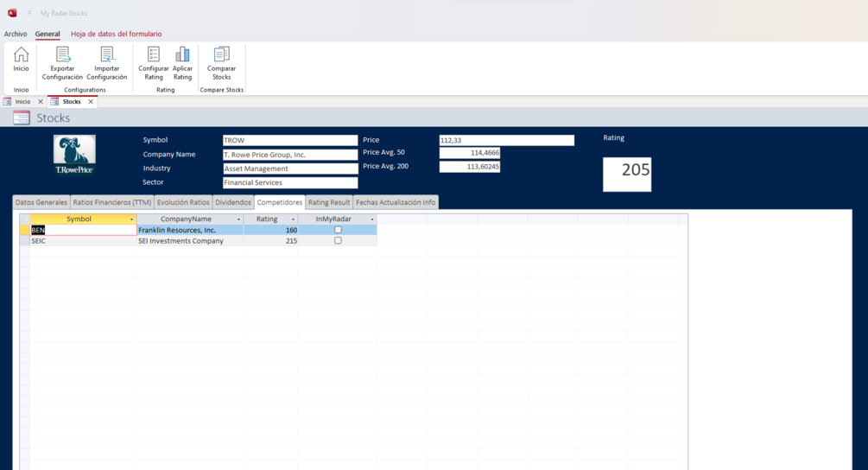Screen dimensions: 868x470
Task: Open Ratios Financieros (TTM) tab
Action: [112, 202]
